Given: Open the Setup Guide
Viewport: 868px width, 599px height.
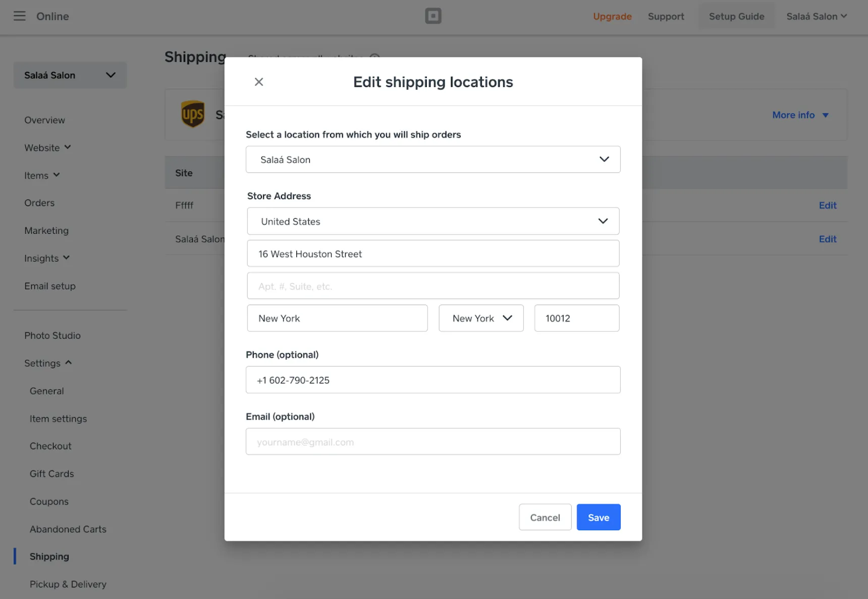Looking at the screenshot, I should [x=736, y=16].
